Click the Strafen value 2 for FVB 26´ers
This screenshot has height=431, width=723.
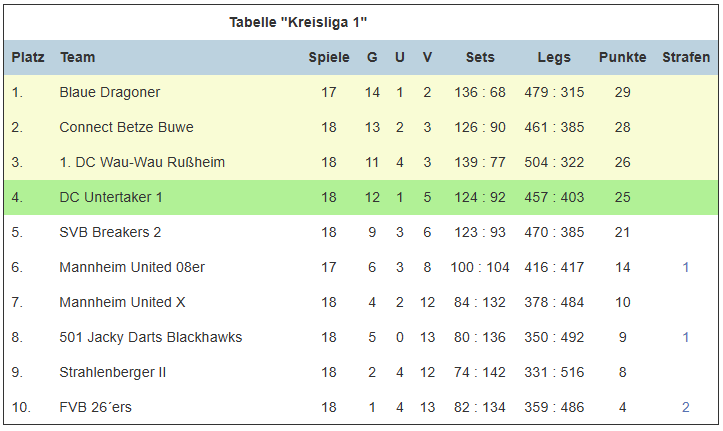pyautogui.click(x=686, y=407)
